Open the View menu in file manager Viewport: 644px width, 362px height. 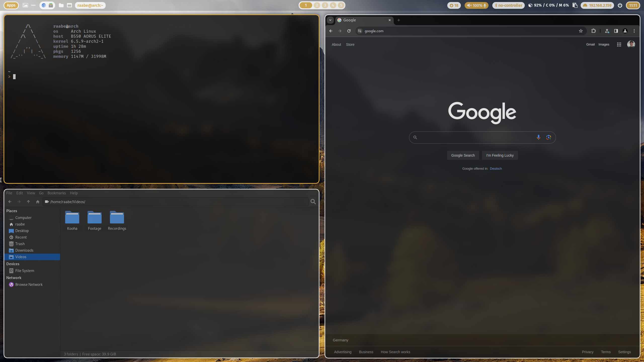31,193
